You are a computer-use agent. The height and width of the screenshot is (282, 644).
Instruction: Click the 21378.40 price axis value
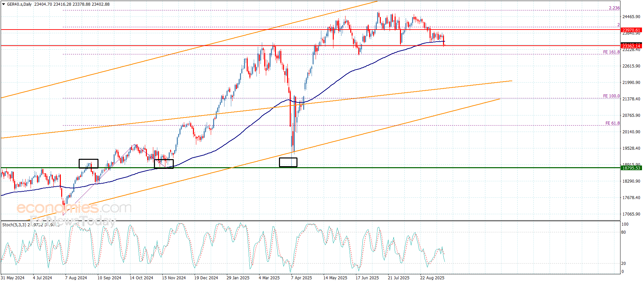631,99
